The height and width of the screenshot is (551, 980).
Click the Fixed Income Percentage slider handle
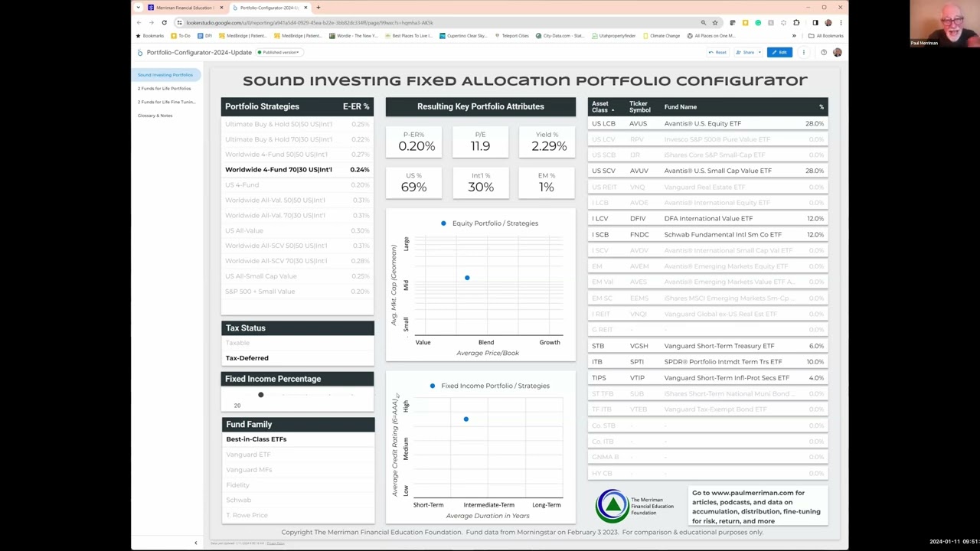coord(260,395)
